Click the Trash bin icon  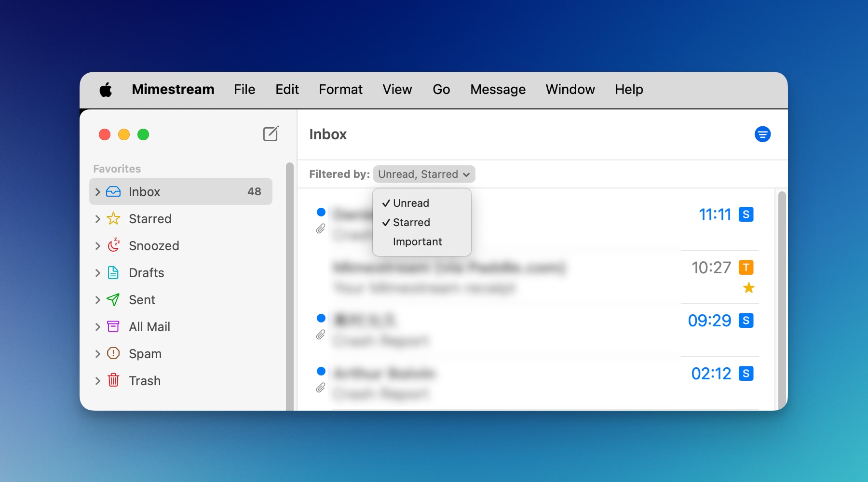tap(113, 380)
